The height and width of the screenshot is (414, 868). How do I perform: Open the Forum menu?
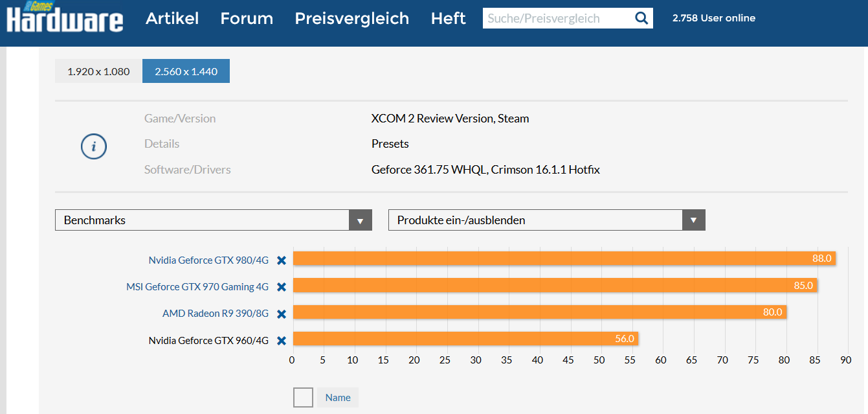(x=247, y=18)
